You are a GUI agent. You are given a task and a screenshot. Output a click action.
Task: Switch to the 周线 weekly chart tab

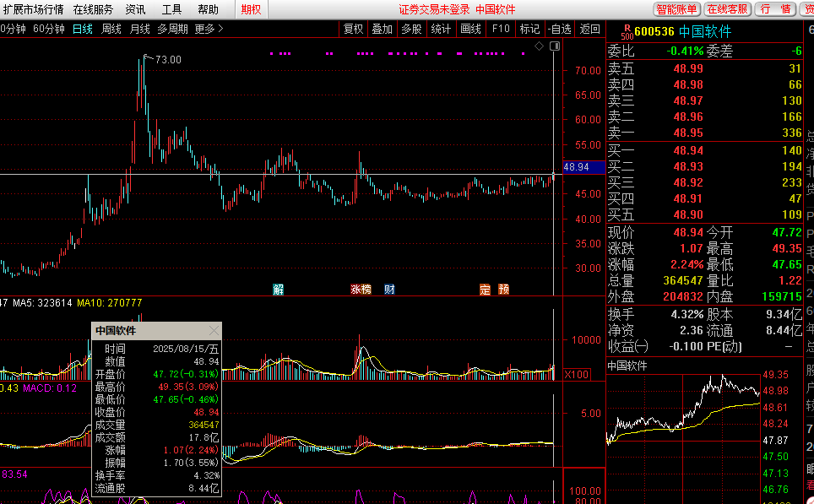(x=111, y=29)
